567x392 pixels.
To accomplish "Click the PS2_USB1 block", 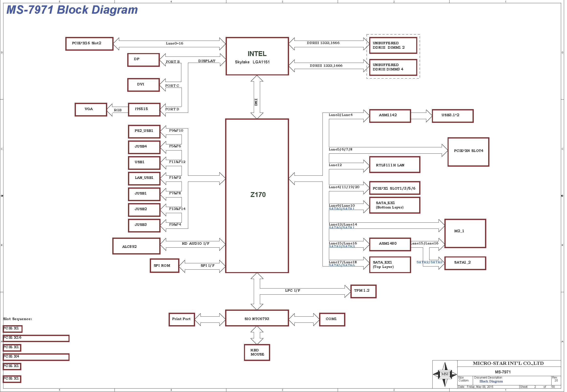I will 144,132.
